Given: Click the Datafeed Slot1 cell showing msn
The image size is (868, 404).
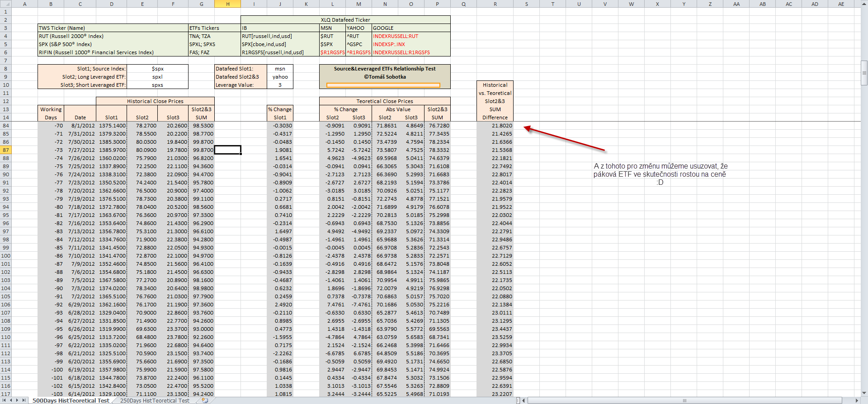Looking at the screenshot, I should [x=280, y=69].
